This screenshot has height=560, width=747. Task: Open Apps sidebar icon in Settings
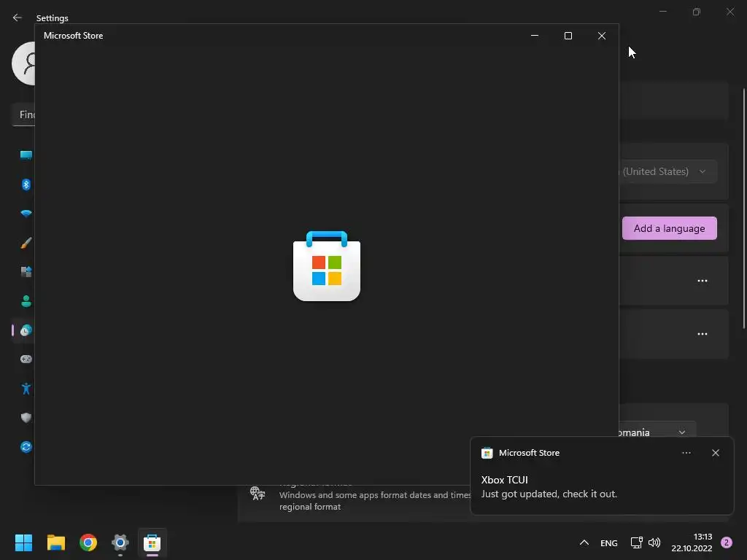[x=26, y=272]
